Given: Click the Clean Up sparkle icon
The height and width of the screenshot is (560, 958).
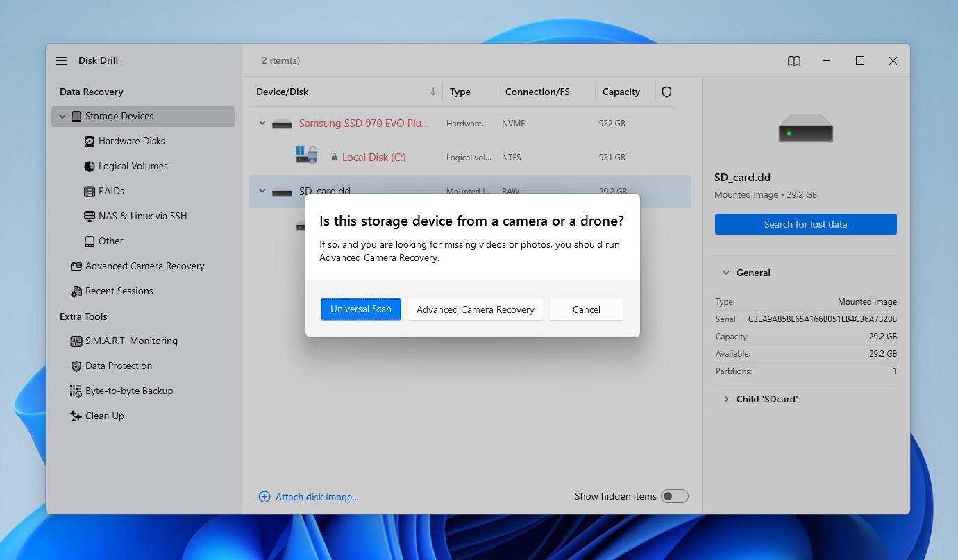Looking at the screenshot, I should [76, 416].
